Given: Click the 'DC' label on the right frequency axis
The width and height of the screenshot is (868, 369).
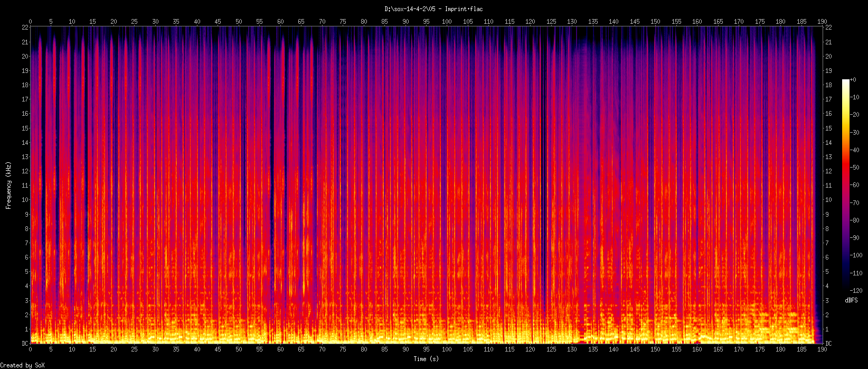Looking at the screenshot, I should [828, 344].
